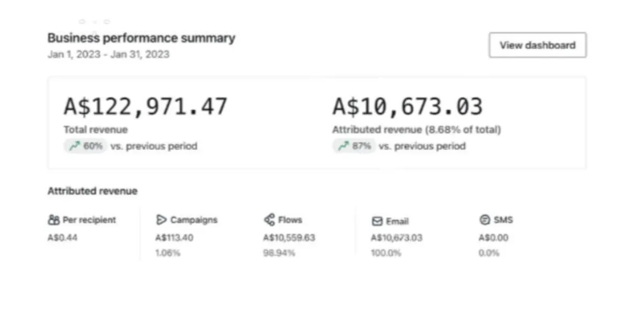Screen dimensions: 644x332
Task: Click the Campaigns 1.06% percentage
Action: coord(168,253)
